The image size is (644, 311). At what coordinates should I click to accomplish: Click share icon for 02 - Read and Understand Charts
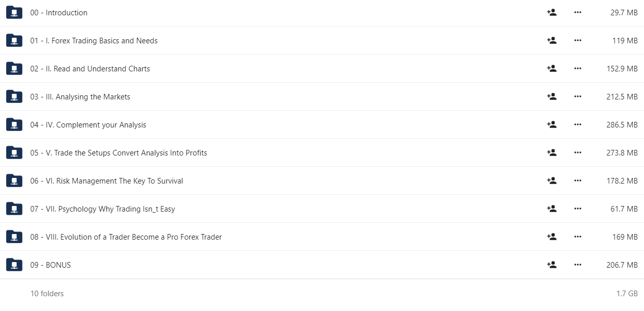tap(551, 68)
